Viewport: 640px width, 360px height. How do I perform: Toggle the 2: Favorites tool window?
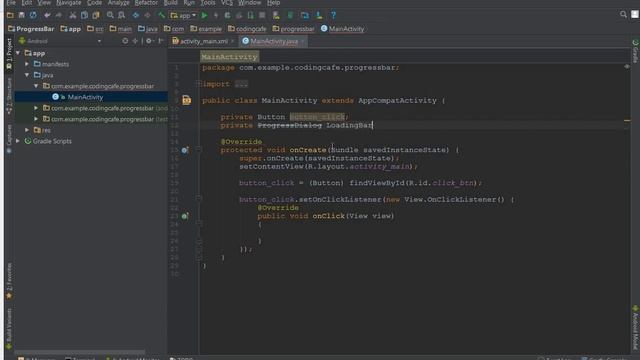point(9,280)
